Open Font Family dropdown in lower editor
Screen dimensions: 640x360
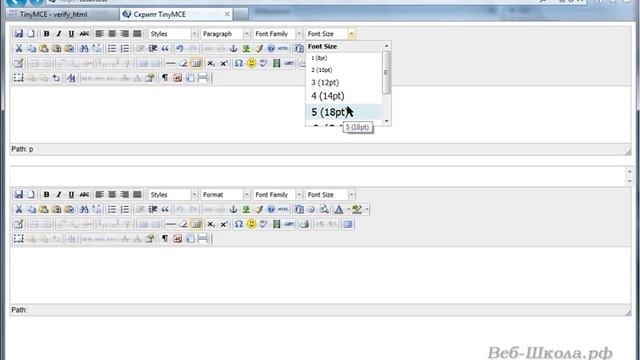point(277,195)
